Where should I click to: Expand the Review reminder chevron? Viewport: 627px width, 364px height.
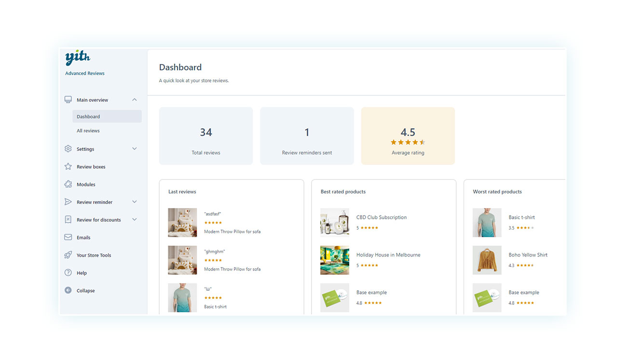pos(135,202)
